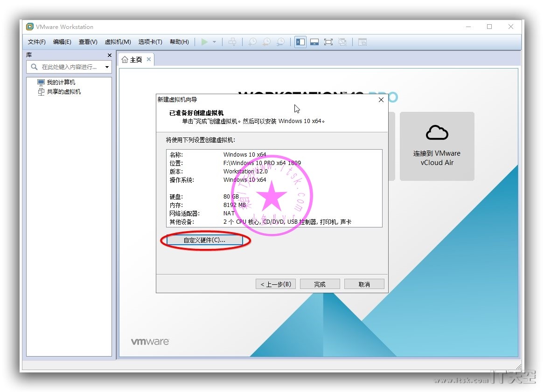Toggle the thumbnail bar view icon
The height and width of the screenshot is (392, 544).
314,42
